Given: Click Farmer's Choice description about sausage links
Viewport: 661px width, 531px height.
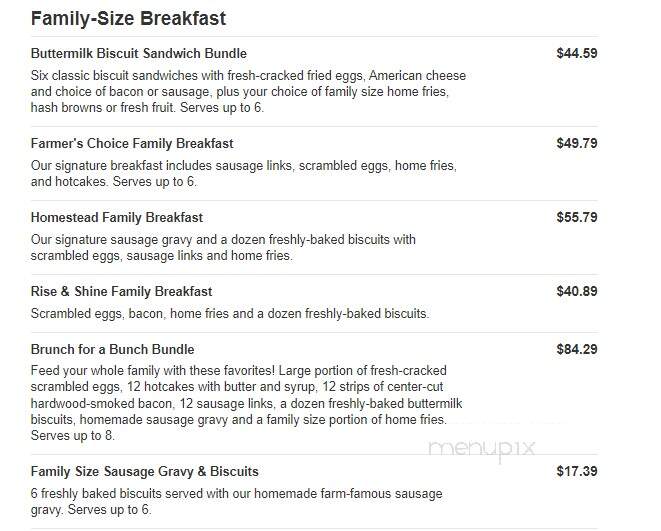Looking at the screenshot, I should pos(244,174).
